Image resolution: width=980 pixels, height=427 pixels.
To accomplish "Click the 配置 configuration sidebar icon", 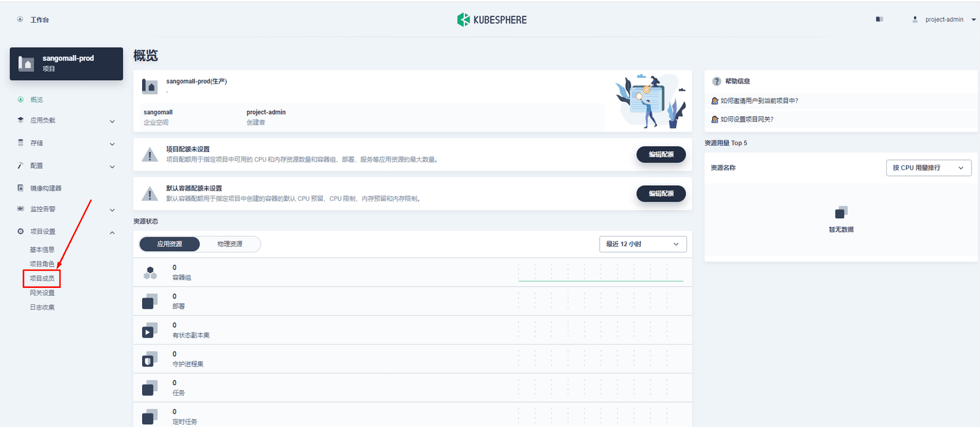I will click(x=20, y=165).
